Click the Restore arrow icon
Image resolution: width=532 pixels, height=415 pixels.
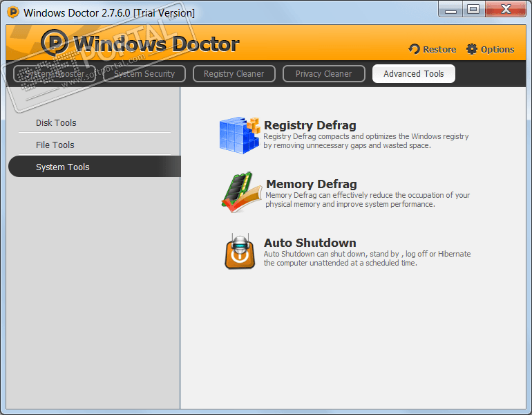[x=415, y=49]
